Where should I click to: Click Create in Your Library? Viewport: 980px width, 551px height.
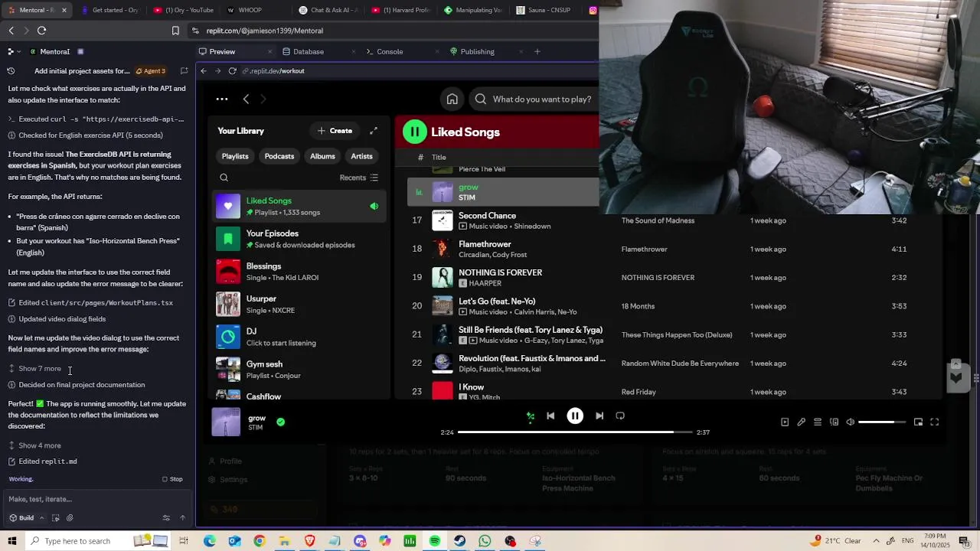335,131
